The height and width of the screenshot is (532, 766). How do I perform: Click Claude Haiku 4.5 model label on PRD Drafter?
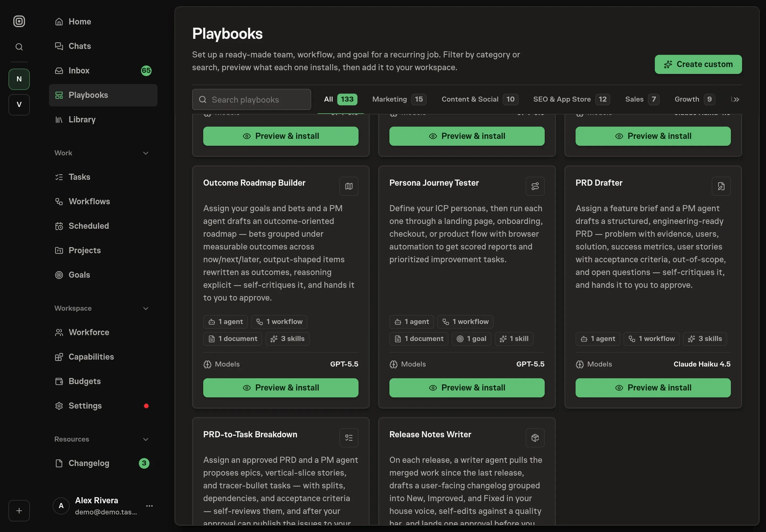[x=702, y=364]
